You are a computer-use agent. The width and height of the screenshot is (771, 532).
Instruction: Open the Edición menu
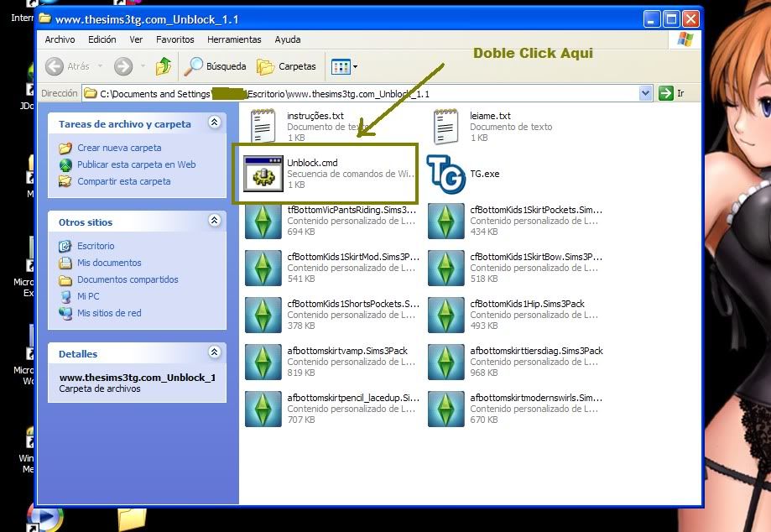point(102,39)
